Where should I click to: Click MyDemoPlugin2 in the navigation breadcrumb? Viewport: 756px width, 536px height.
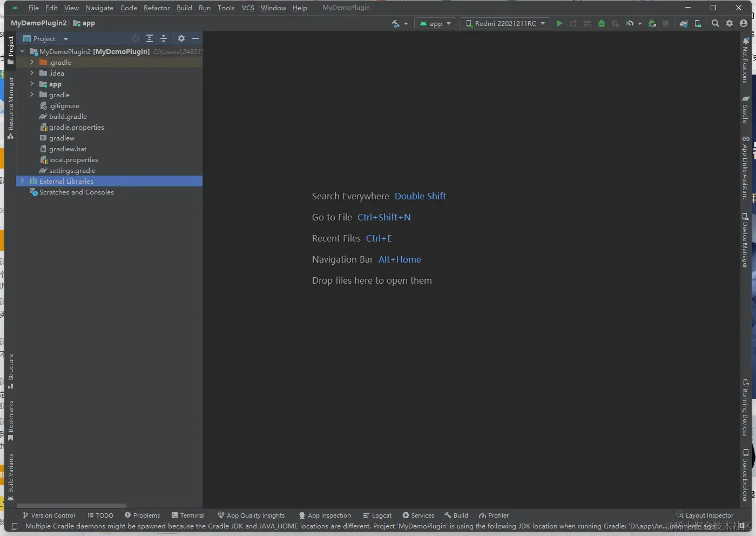39,23
